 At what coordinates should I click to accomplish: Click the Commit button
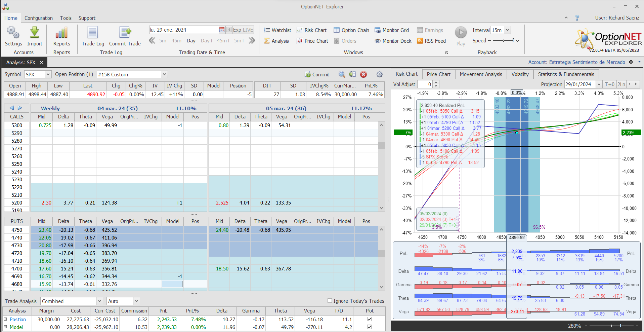[x=317, y=75]
